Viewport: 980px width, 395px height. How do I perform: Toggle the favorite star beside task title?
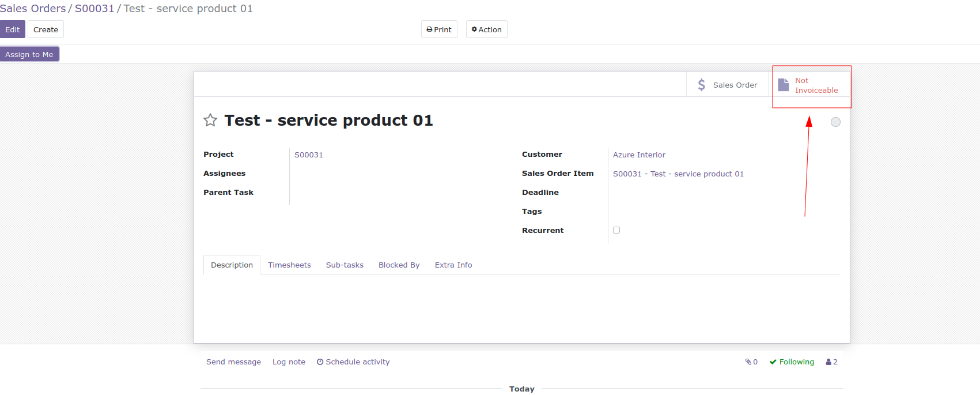210,120
